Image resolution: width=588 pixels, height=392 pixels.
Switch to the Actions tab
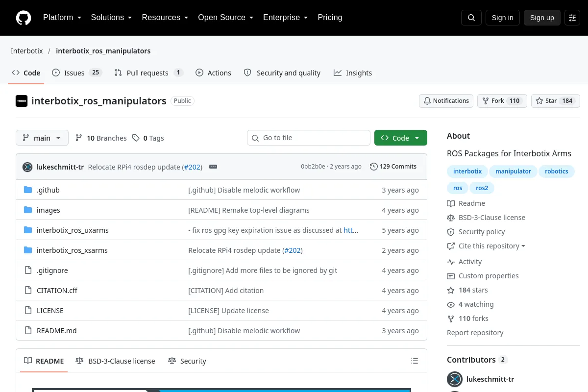coord(213,73)
